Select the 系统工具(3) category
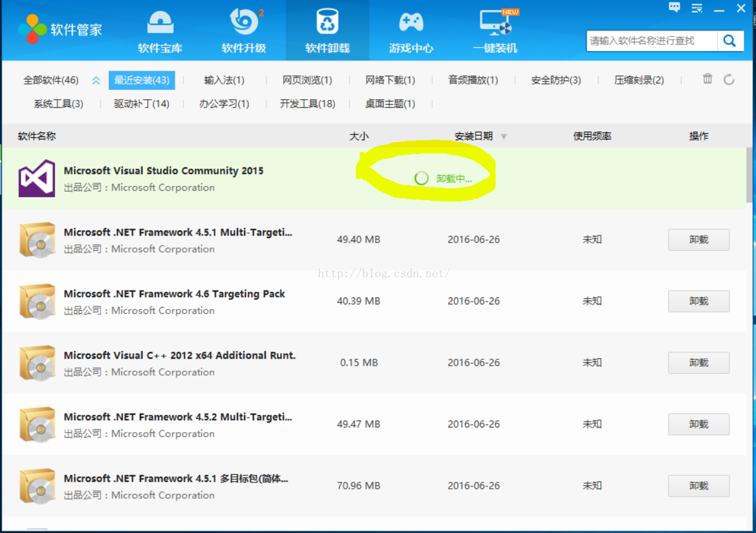Screen dimensions: 756x533 pyautogui.click(x=58, y=104)
